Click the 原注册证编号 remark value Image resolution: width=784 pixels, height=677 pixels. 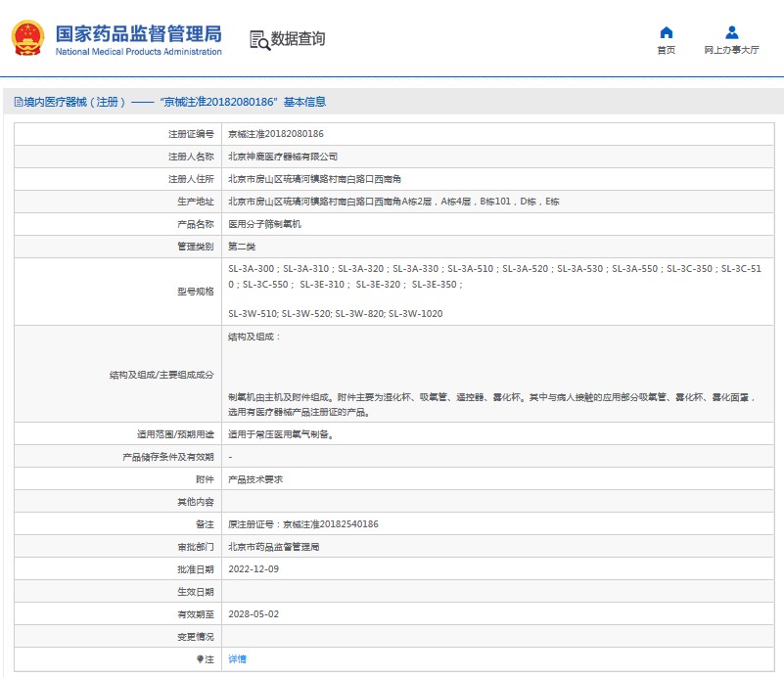302,524
